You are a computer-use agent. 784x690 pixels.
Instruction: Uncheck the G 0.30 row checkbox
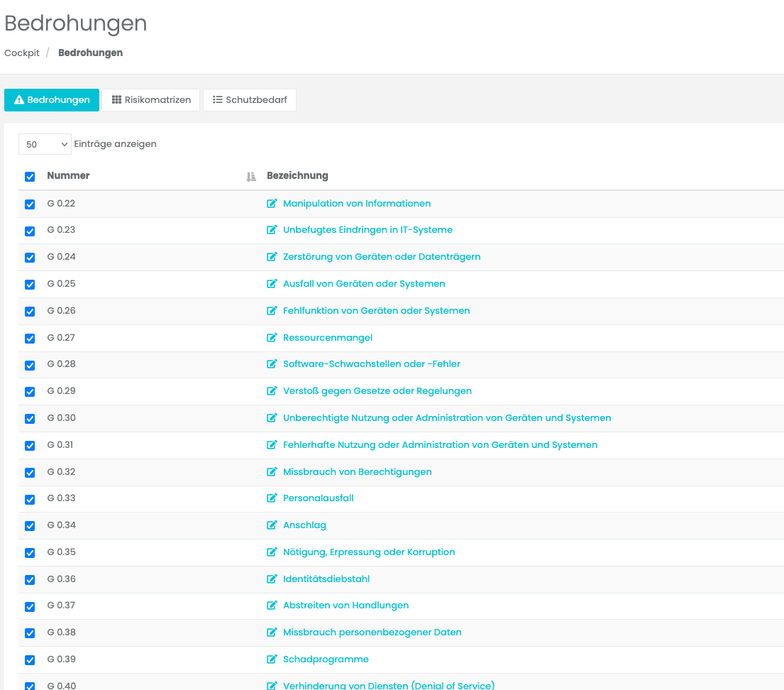tap(30, 418)
